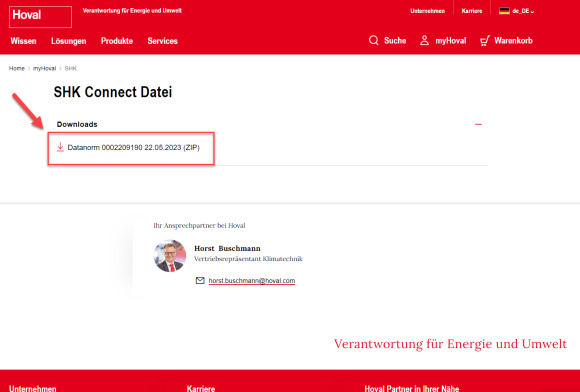Click the German flag icon

(x=504, y=11)
